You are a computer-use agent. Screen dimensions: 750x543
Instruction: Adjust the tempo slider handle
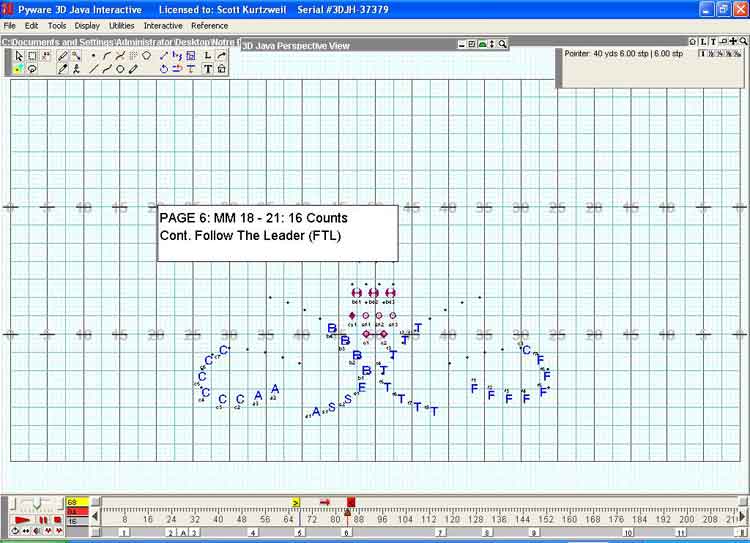[38, 503]
